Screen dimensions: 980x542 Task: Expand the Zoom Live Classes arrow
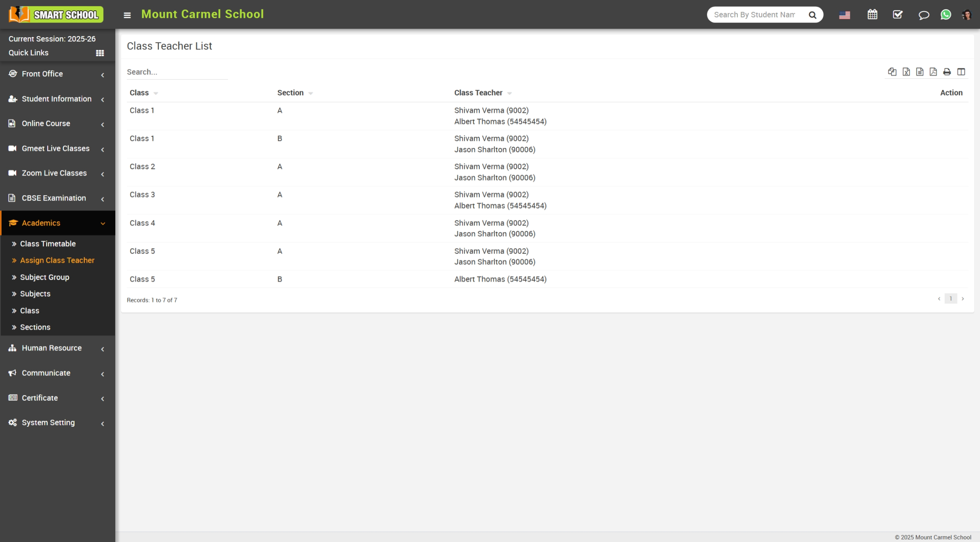point(102,174)
